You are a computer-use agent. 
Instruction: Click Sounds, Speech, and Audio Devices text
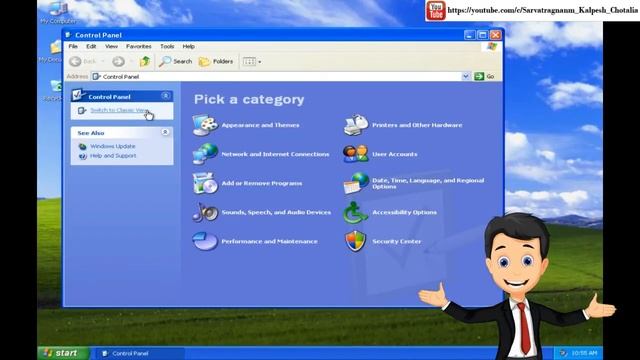click(276, 212)
